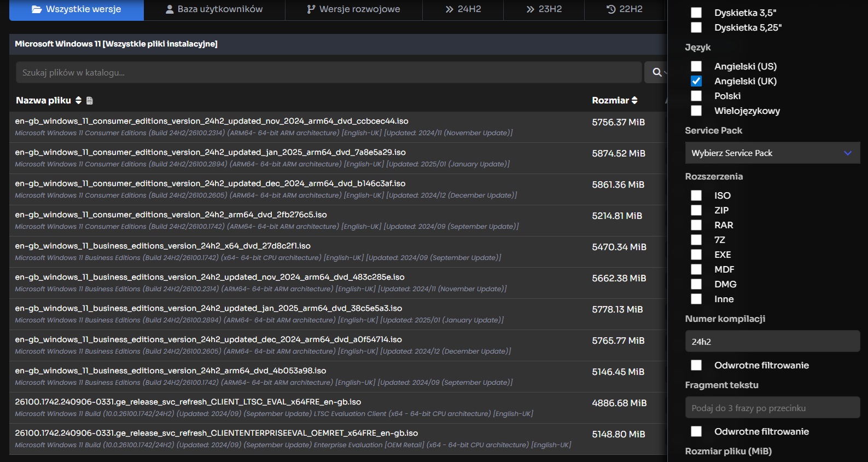Select the 24H2 version tab
The image size is (868, 462).
point(463,9)
